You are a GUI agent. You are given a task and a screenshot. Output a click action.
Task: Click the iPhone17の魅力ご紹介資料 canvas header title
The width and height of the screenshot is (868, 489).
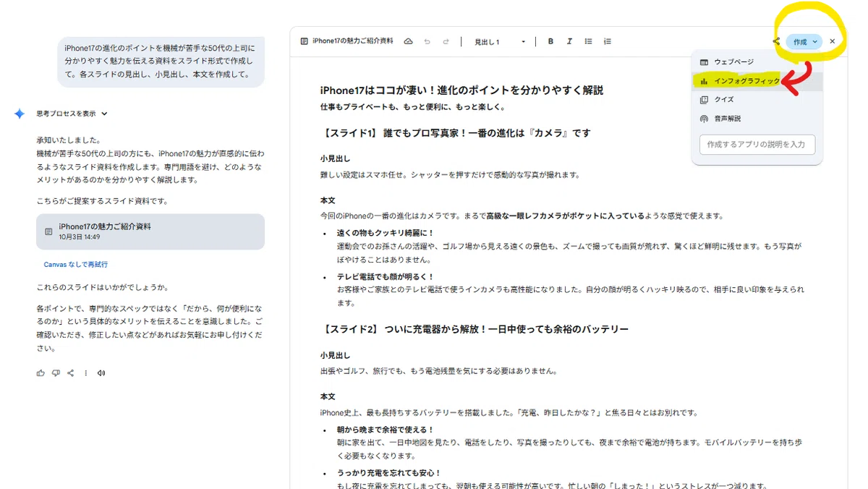tap(353, 42)
